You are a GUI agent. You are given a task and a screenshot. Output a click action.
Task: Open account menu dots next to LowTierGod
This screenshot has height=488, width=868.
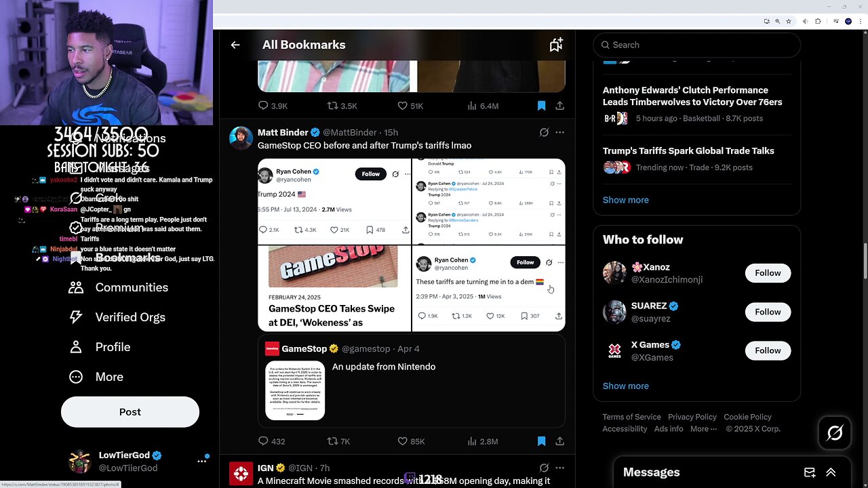pos(202,461)
